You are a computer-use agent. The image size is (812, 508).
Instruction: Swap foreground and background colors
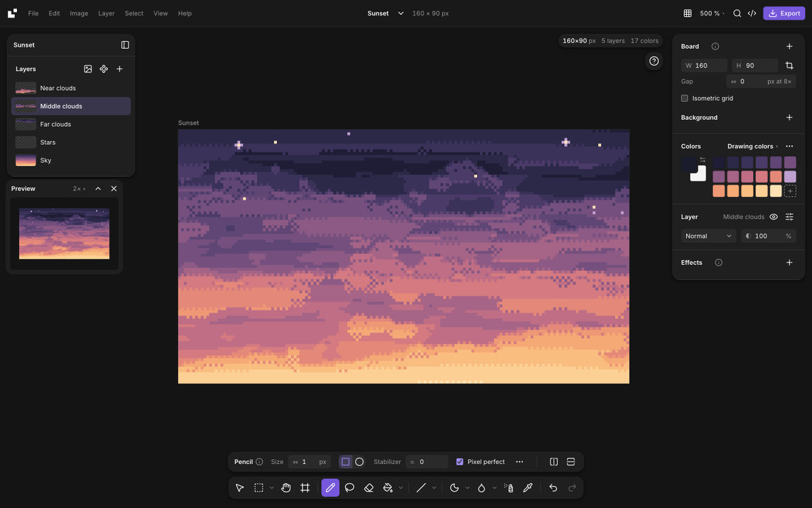702,160
